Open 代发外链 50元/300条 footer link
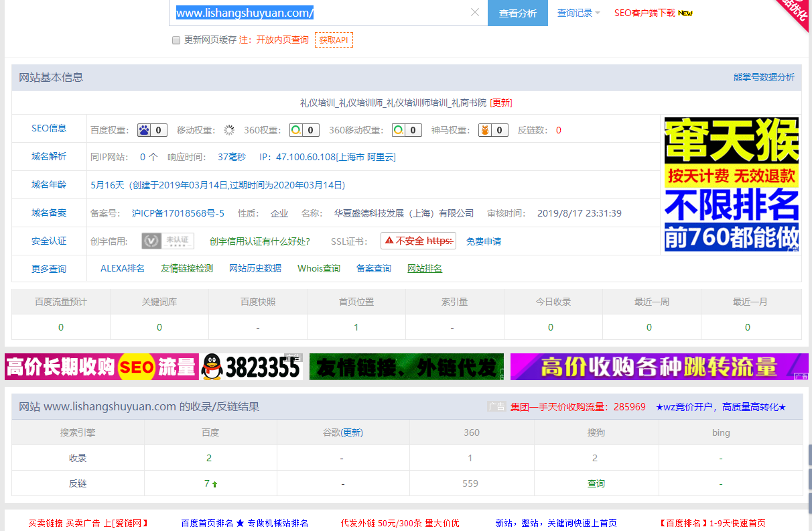 400,523
